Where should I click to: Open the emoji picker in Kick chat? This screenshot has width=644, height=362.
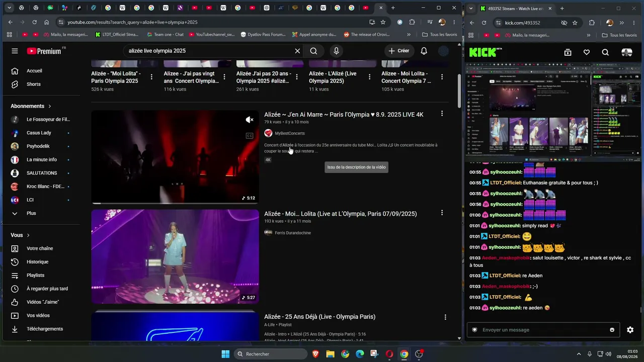tap(612, 330)
